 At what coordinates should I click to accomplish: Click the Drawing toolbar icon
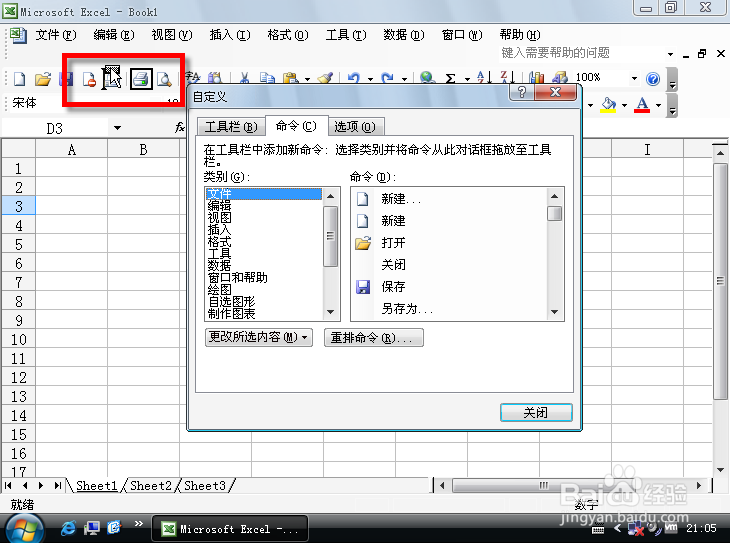tap(560, 77)
